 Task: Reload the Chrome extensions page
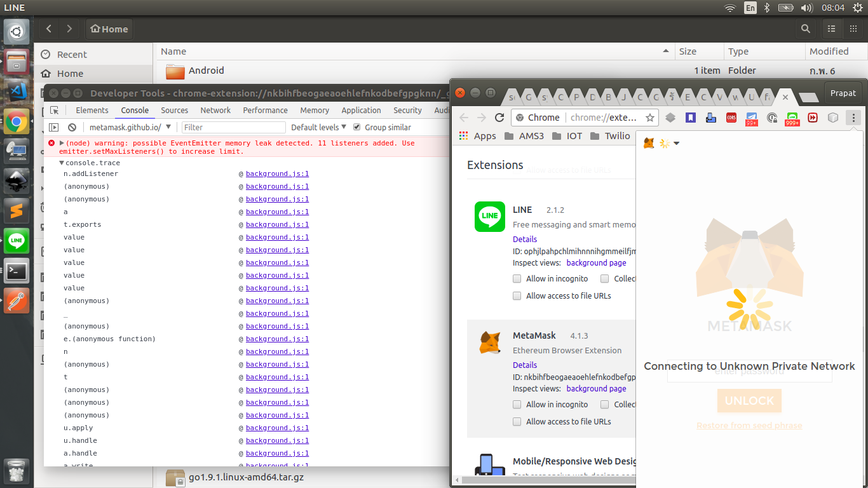pos(499,118)
